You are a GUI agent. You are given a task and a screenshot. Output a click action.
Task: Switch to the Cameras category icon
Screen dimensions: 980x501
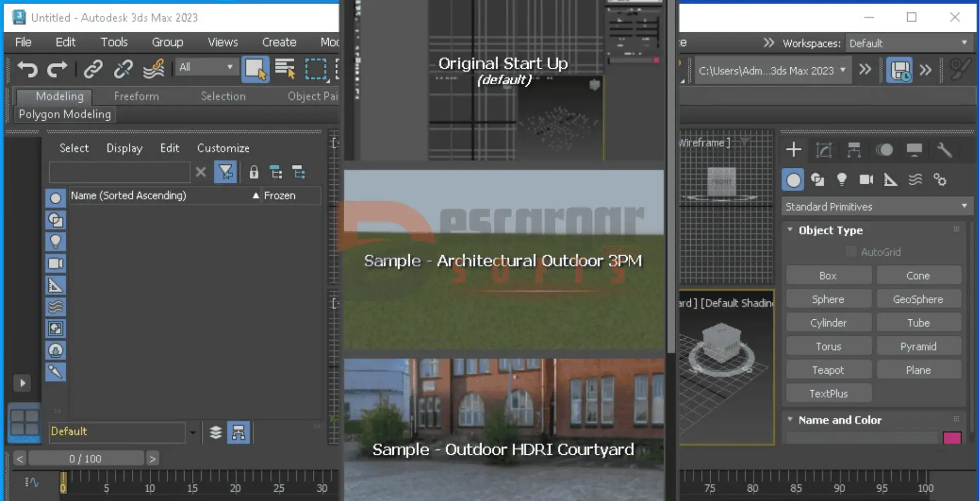point(866,180)
